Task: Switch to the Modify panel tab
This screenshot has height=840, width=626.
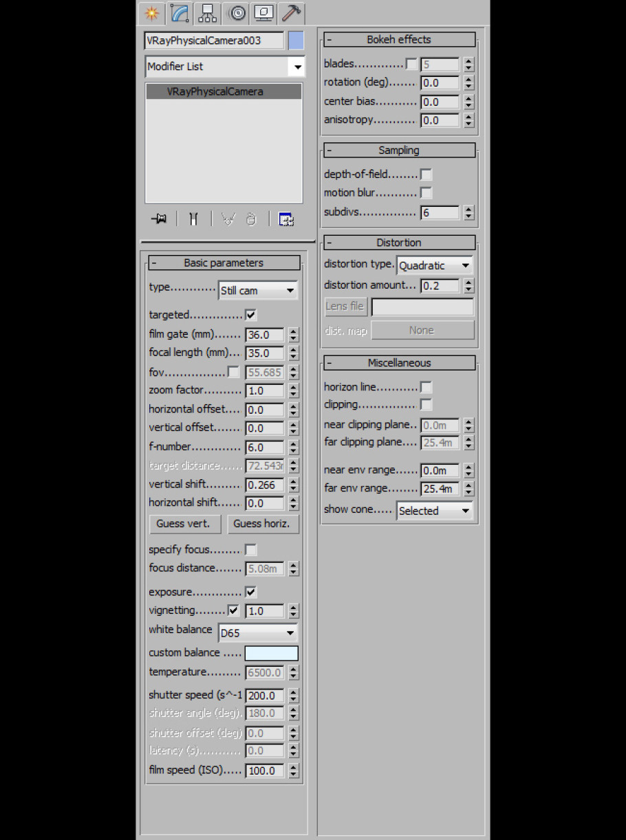Action: coord(180,13)
